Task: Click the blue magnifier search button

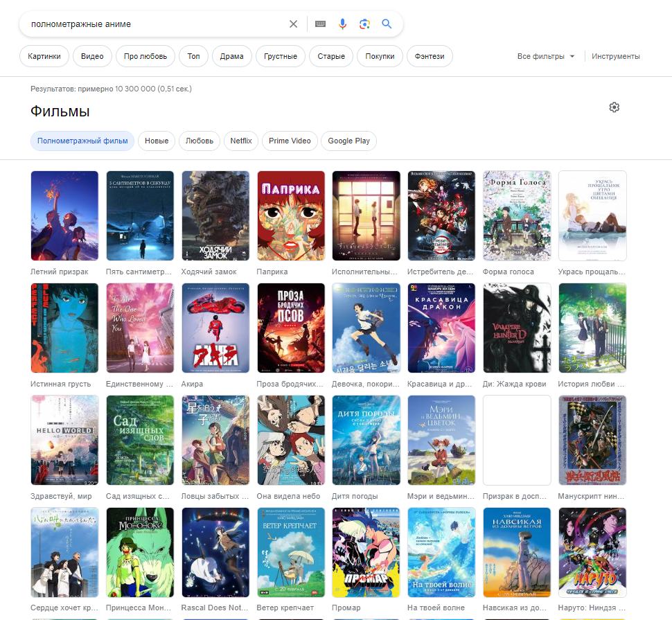Action: tap(387, 24)
